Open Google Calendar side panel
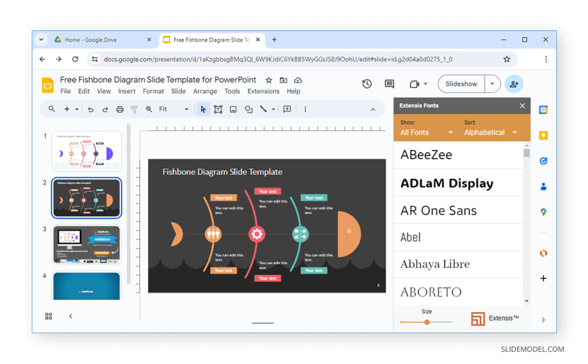This screenshot has width=588, height=364. pos(543,109)
